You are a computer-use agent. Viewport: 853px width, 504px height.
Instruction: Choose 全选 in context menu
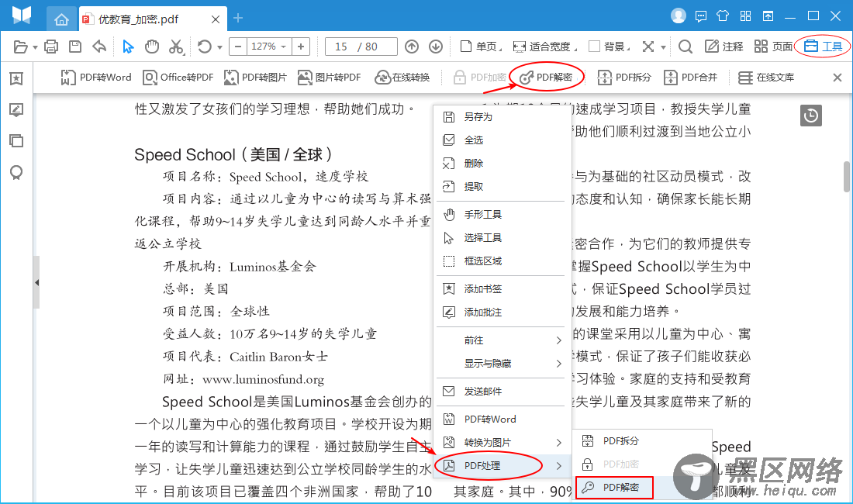point(502,140)
